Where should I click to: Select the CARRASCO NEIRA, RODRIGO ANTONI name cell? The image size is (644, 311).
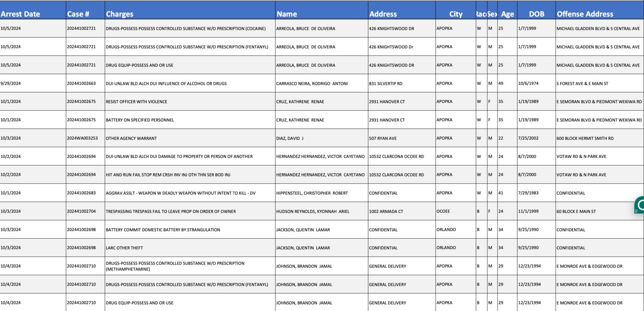click(x=321, y=83)
